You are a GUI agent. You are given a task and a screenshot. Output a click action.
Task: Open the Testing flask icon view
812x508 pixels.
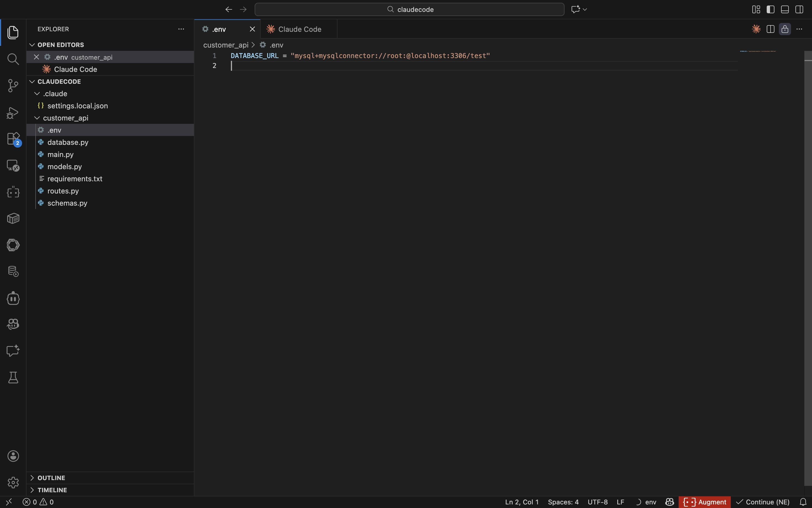point(13,378)
